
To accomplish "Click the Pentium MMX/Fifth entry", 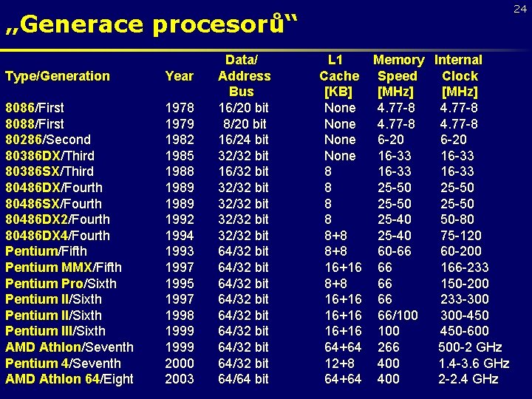I will click(x=64, y=267).
